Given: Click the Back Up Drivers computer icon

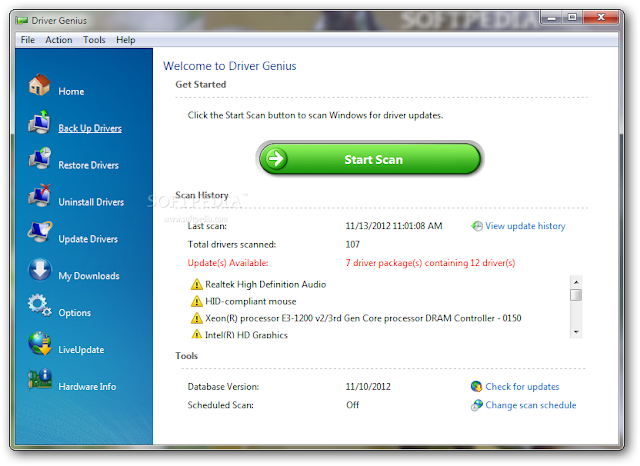Looking at the screenshot, I should tap(40, 122).
